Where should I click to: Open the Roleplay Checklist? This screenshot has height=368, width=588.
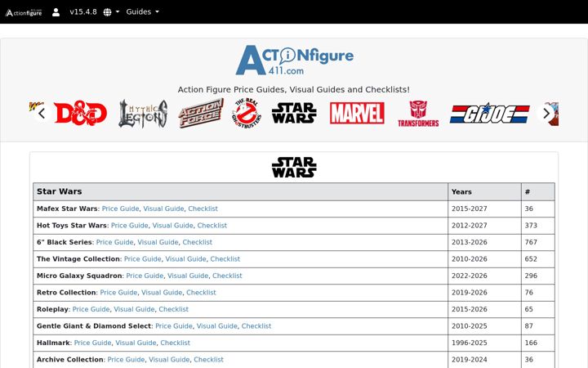(x=174, y=309)
